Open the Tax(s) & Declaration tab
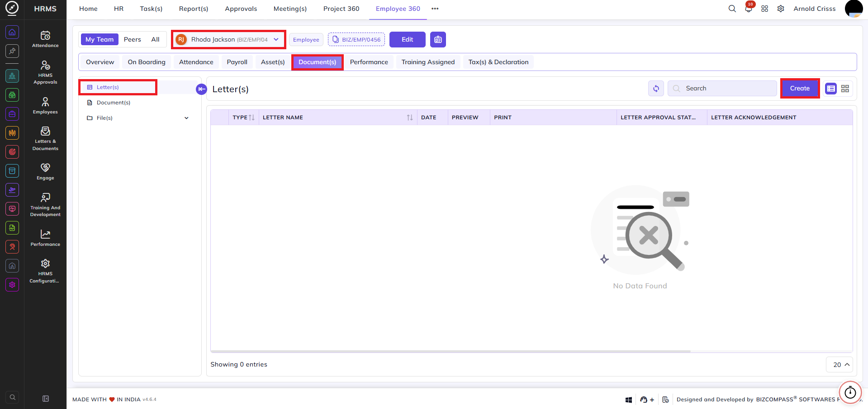Image resolution: width=868 pixels, height=409 pixels. [x=498, y=62]
